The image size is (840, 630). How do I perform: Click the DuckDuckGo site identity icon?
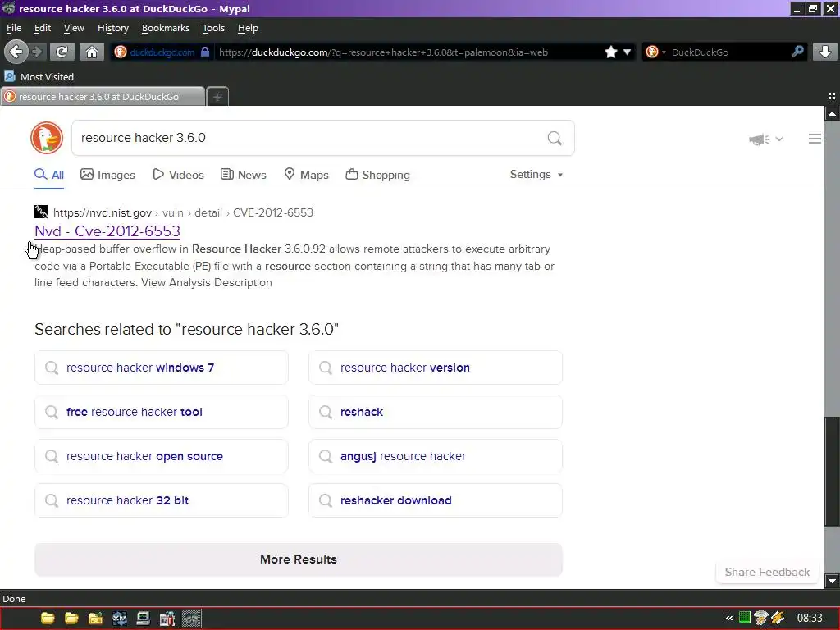[x=121, y=52]
